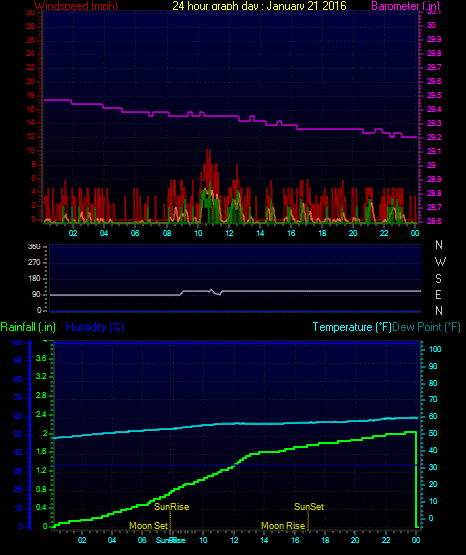Click the Moon Rise marker label

[283, 526]
